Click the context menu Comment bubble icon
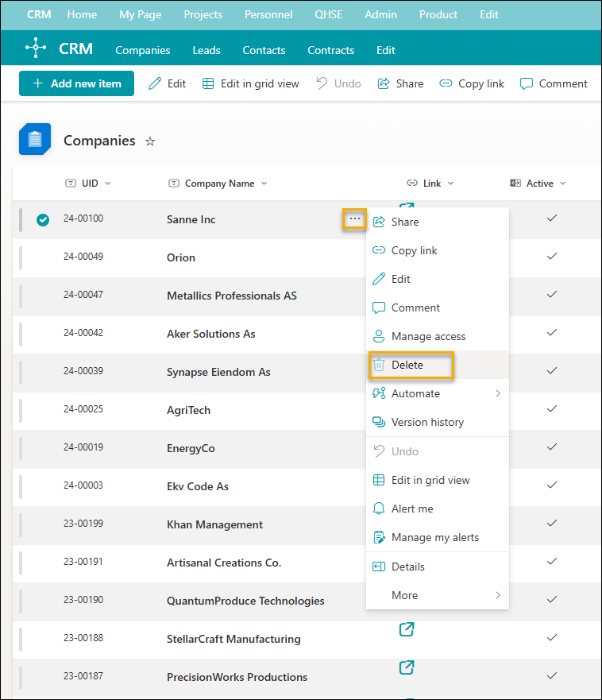 [x=379, y=307]
